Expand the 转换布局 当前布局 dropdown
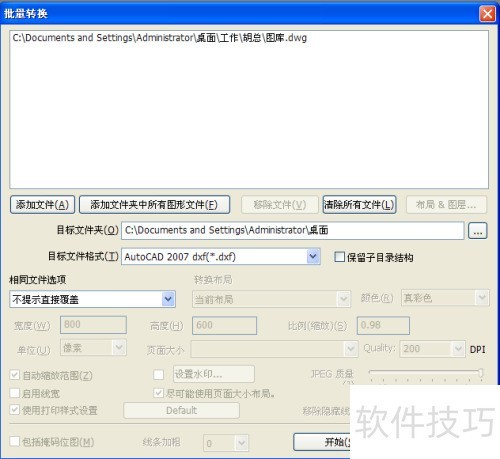The height and width of the screenshot is (459, 500). pos(271,299)
